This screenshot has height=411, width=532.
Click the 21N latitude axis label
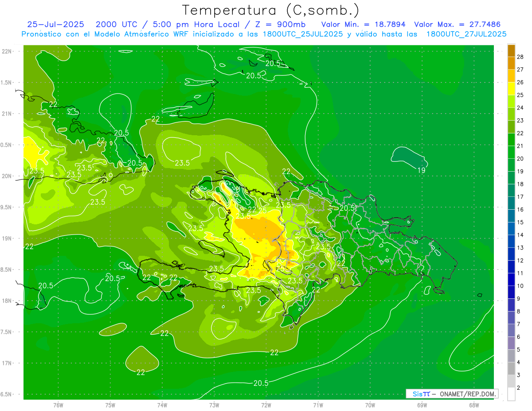[7, 114]
